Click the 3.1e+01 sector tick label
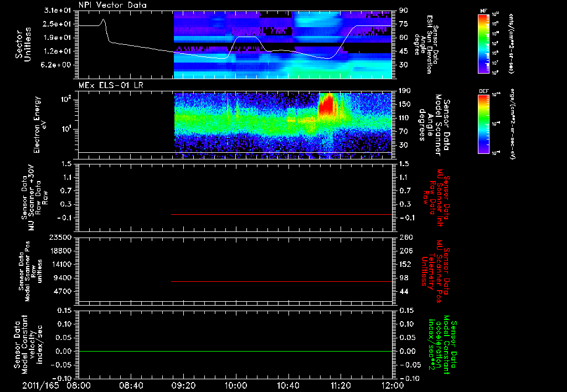The height and width of the screenshot is (392, 567). 58,11
